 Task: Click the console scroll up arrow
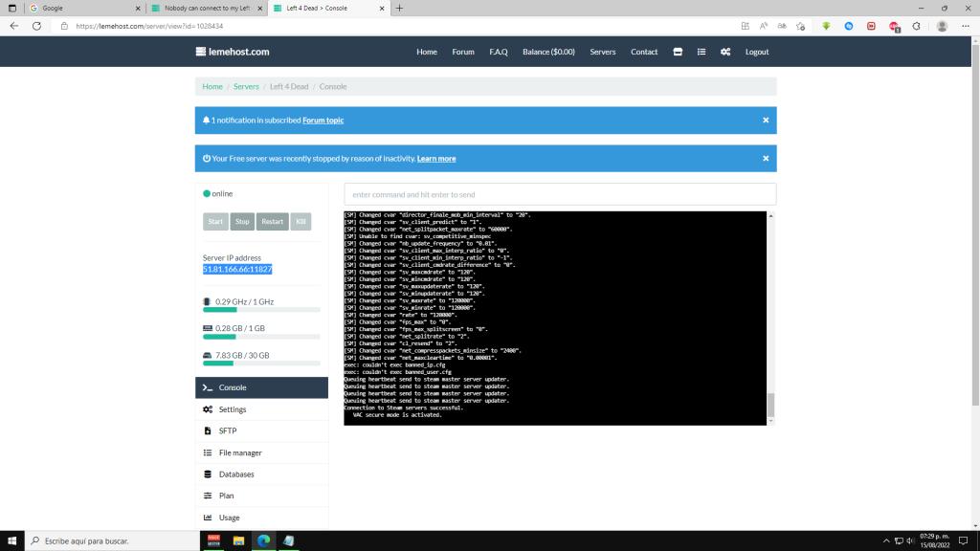pos(770,215)
